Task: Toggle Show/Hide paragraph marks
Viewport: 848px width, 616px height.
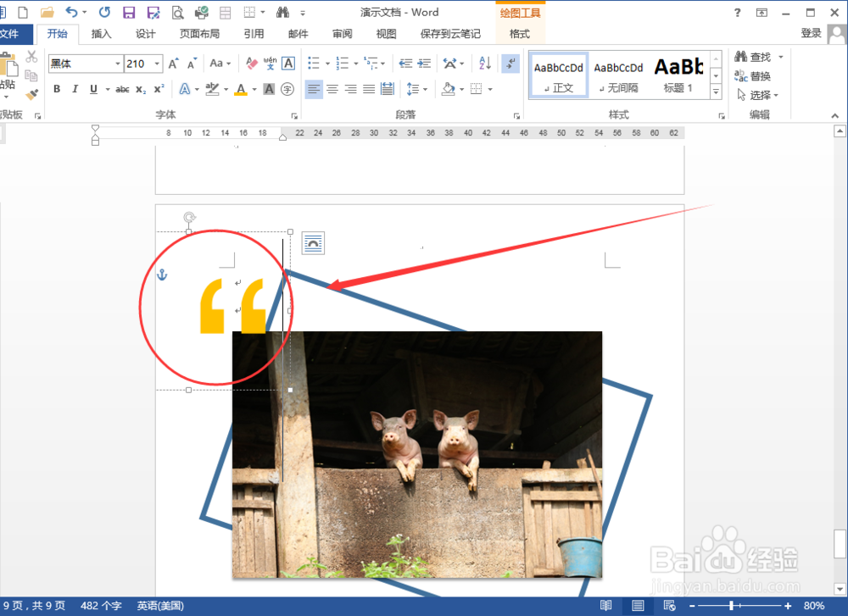Action: click(x=510, y=64)
